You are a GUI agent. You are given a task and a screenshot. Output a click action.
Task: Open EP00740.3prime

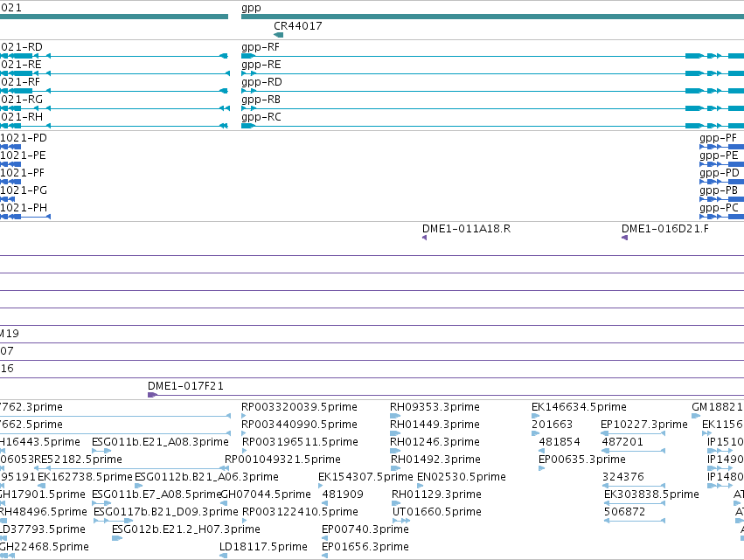[365, 529]
